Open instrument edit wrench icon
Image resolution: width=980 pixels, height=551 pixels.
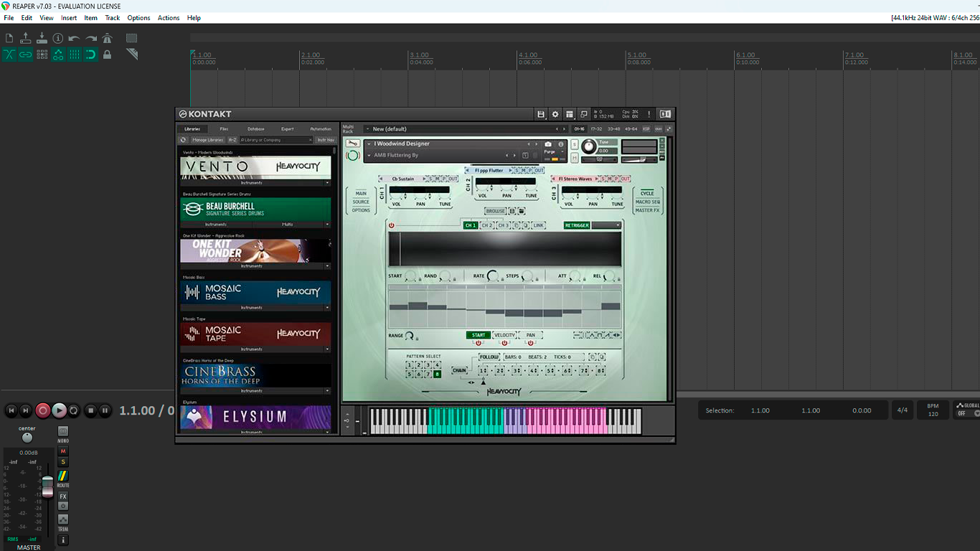pyautogui.click(x=353, y=143)
